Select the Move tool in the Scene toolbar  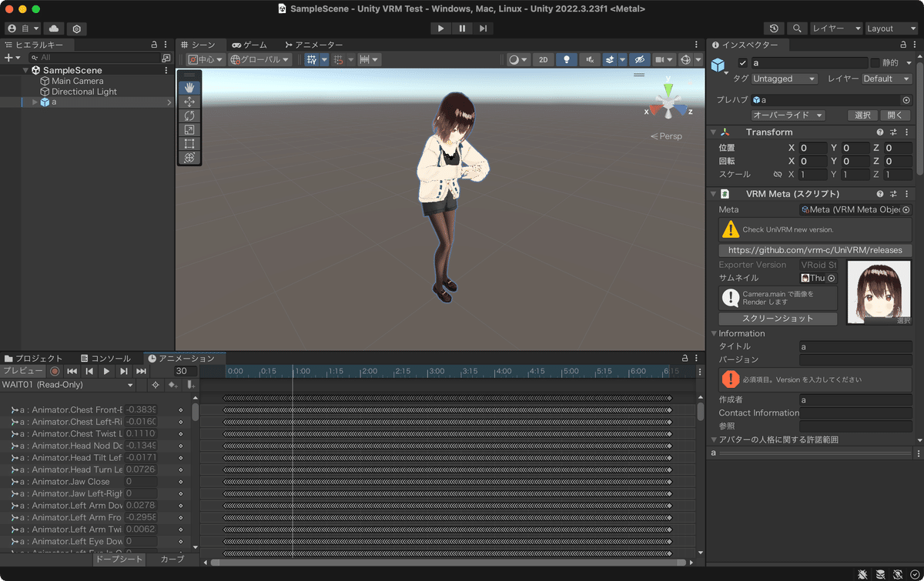[189, 101]
